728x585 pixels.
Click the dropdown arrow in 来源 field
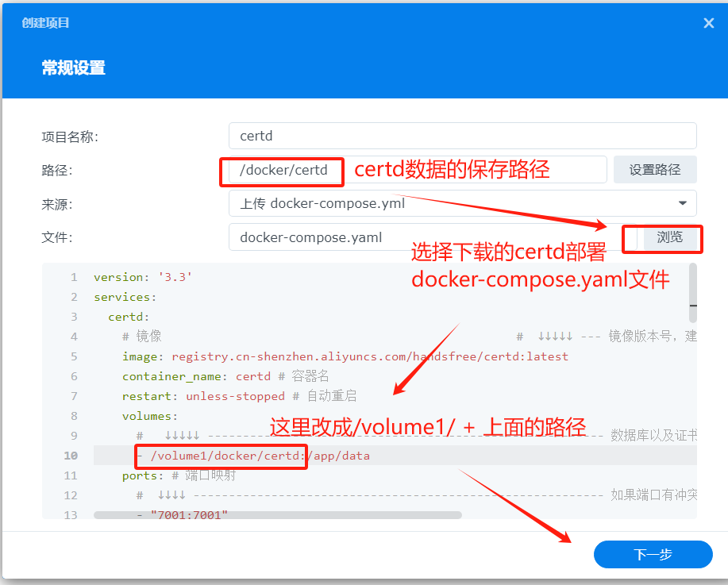pos(683,203)
